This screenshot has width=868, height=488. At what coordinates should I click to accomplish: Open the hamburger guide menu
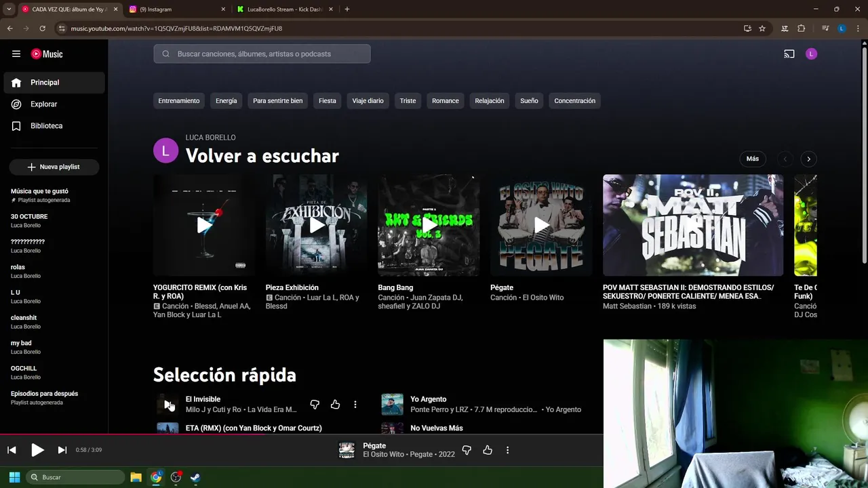pos(16,54)
